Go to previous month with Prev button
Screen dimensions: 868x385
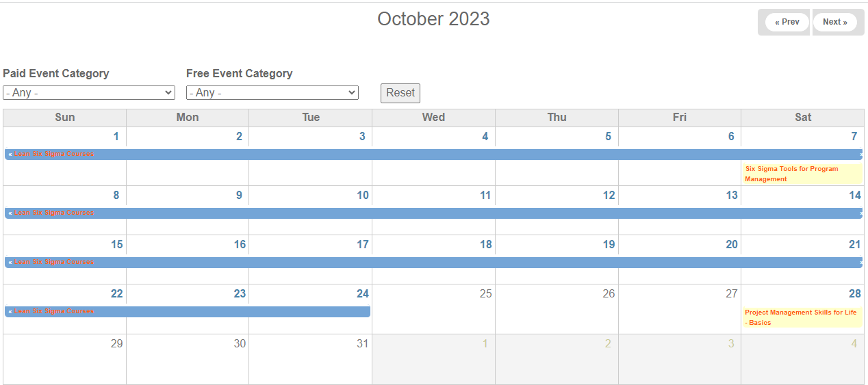point(787,22)
